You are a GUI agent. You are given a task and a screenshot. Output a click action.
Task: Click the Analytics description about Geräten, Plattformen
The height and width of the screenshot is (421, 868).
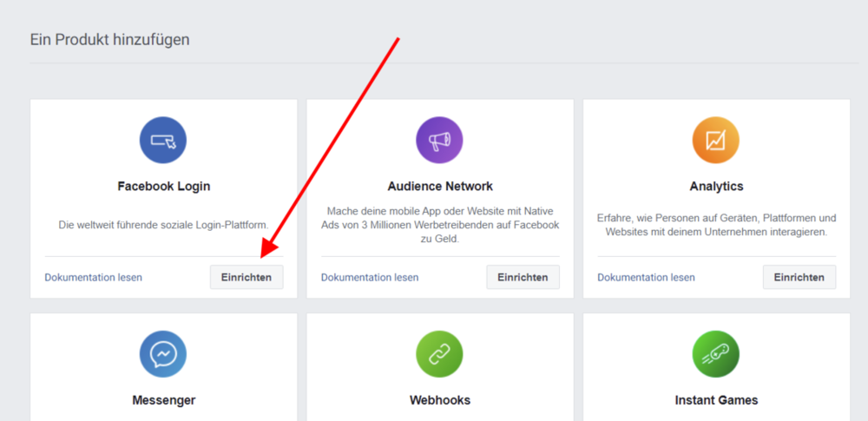pyautogui.click(x=716, y=225)
